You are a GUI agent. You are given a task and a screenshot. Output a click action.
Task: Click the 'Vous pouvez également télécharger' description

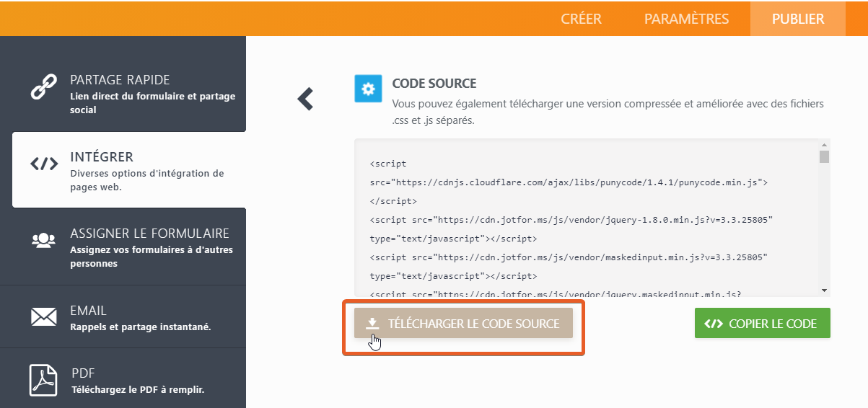[608, 112]
